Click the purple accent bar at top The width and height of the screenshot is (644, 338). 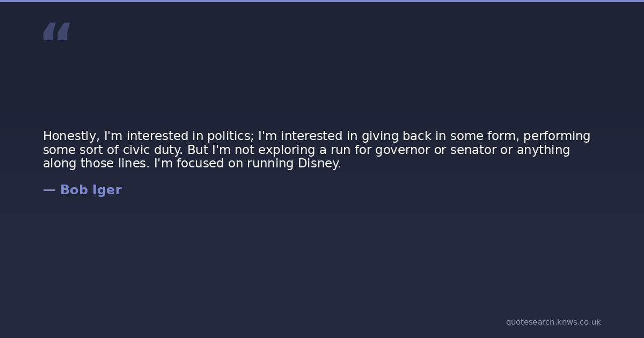[x=322, y=1]
